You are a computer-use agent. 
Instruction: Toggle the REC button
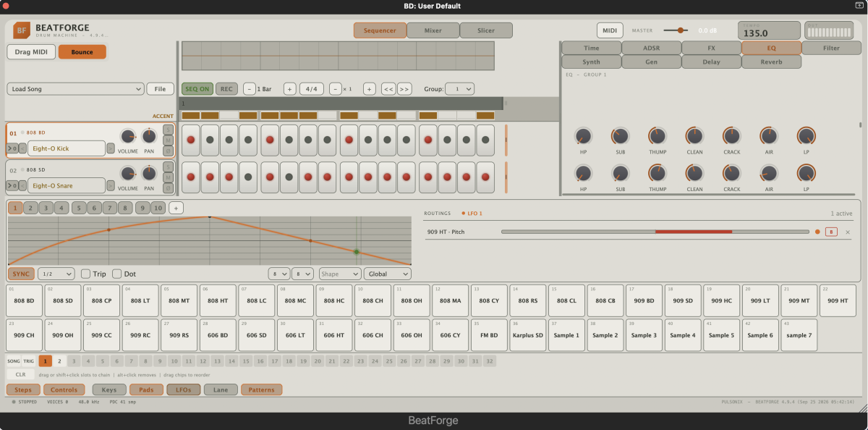[x=226, y=89]
